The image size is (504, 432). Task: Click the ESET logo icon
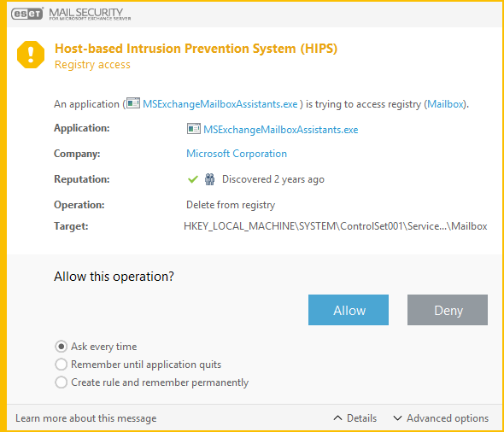click(x=27, y=14)
